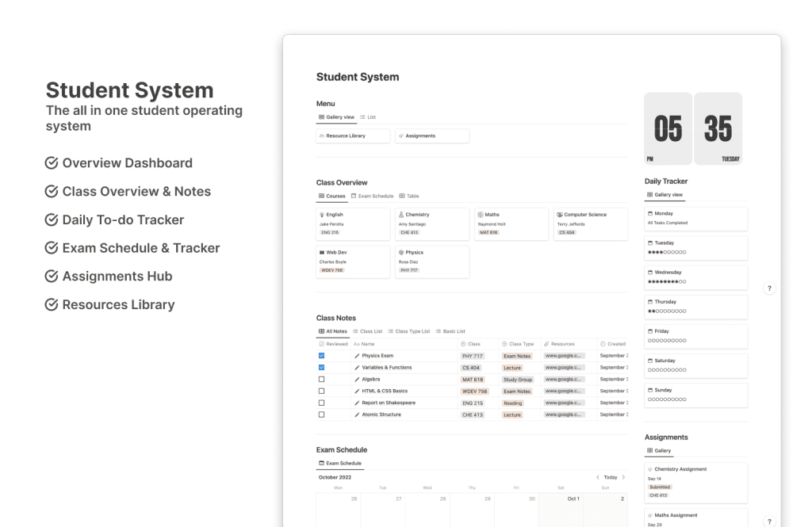
Task: Switch Menu section to List view
Action: pos(368,117)
